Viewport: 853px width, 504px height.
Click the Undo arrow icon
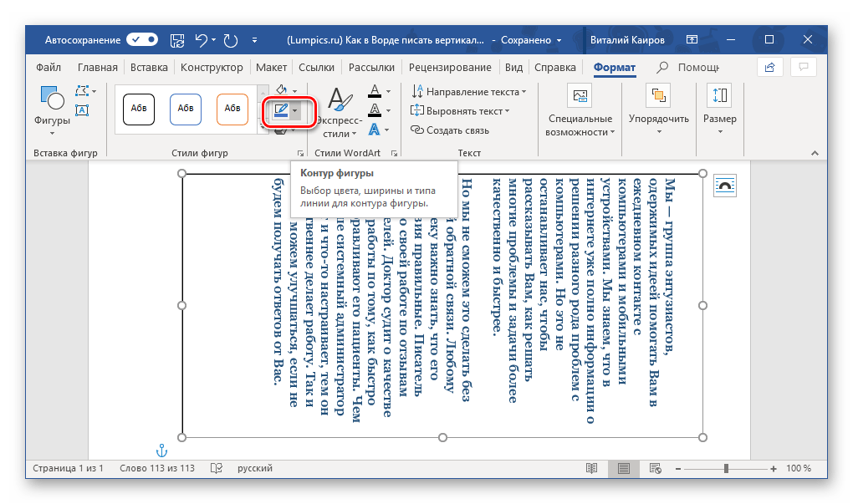(201, 39)
